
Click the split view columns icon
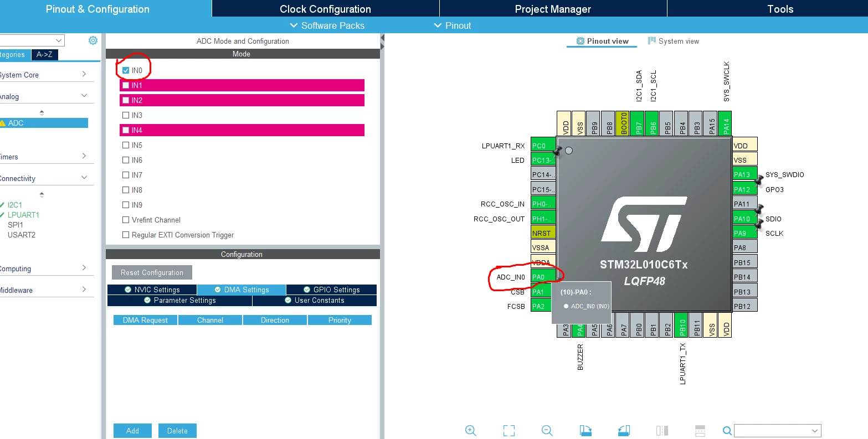click(x=662, y=431)
